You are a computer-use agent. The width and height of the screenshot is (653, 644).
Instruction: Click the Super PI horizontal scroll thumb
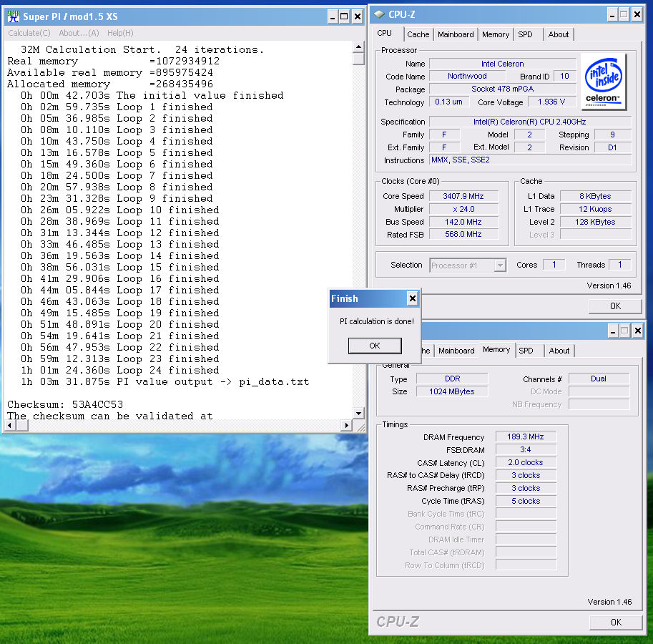click(22, 425)
